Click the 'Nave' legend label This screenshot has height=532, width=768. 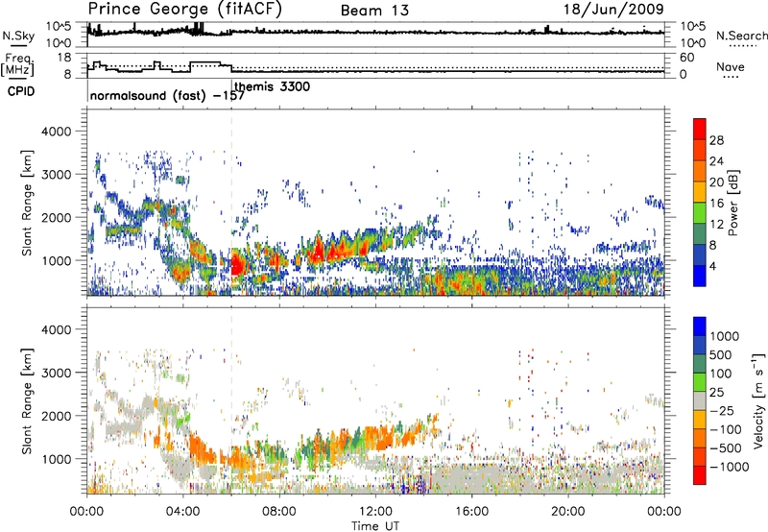pyautogui.click(x=731, y=66)
